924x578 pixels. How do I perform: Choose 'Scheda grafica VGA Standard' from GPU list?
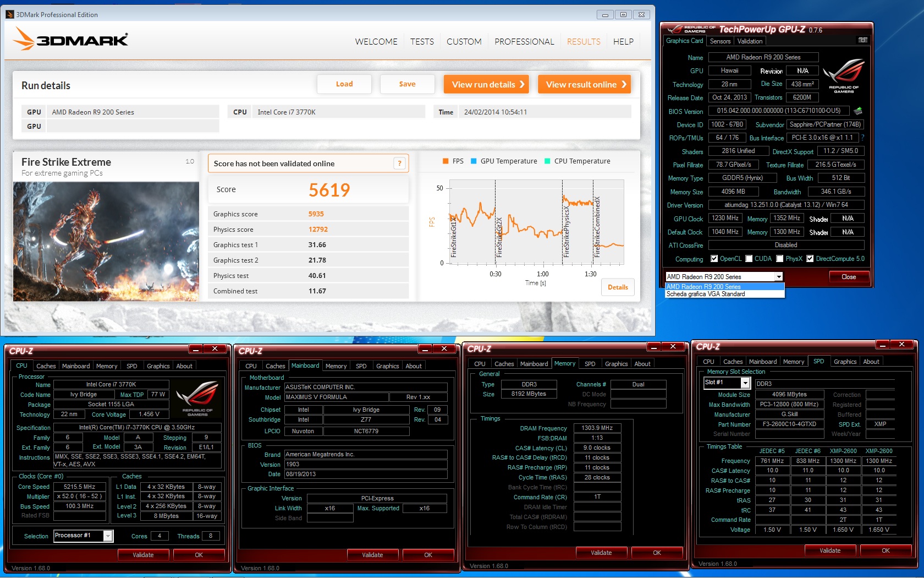(724, 294)
